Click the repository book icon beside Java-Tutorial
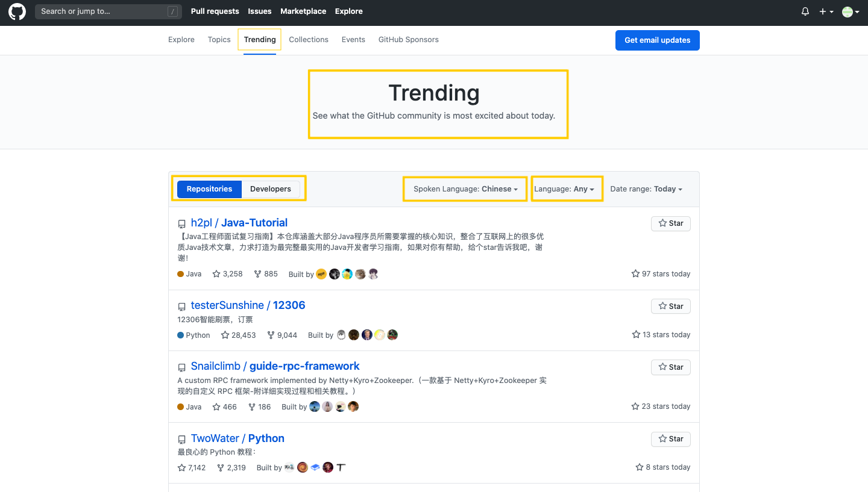868x492 pixels. (x=182, y=223)
